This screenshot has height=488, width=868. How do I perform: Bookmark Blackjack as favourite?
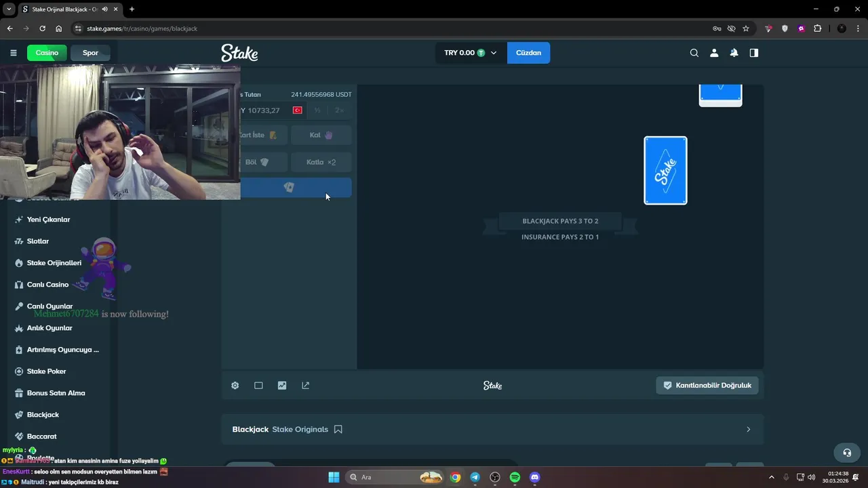338,429
